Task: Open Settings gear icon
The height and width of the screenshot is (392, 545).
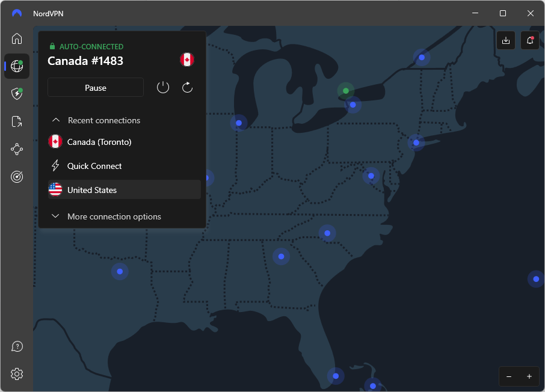Action: [17, 374]
